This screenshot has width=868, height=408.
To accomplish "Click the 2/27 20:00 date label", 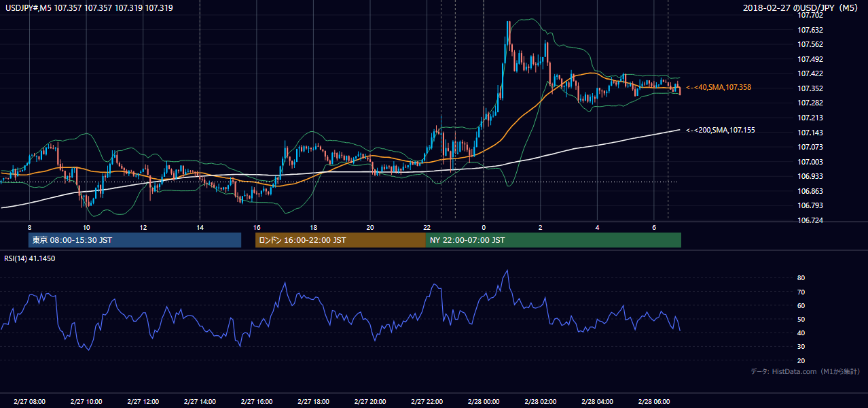I will point(369,402).
